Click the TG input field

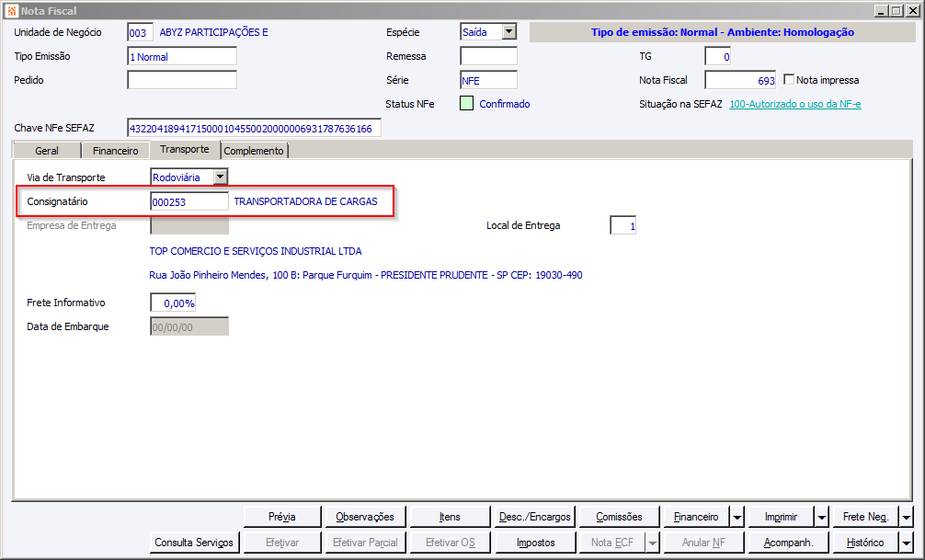(x=718, y=57)
